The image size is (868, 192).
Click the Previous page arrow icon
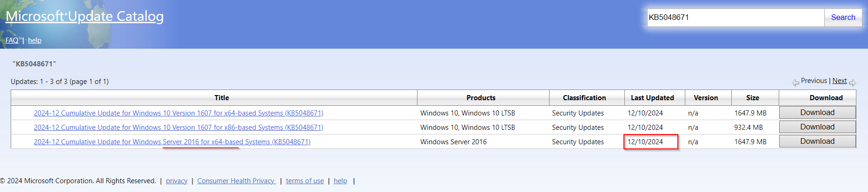click(x=795, y=83)
